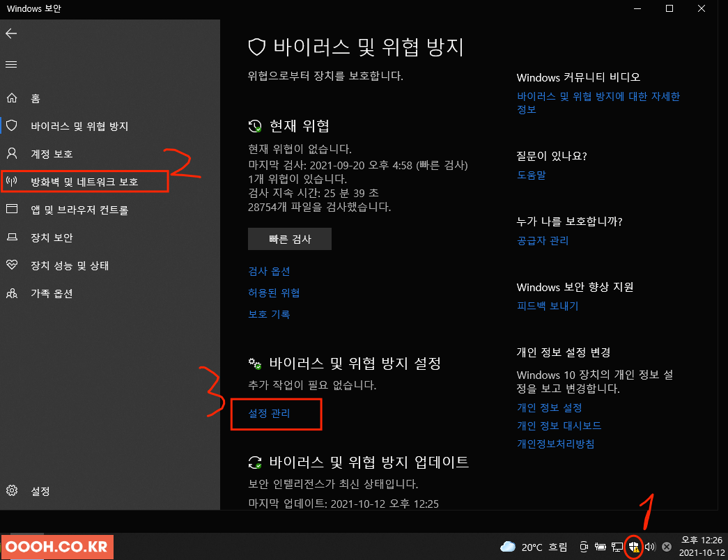Viewport: 728px width, 560px height.
Task: Click the person icon for 계정 보호
Action: point(12,154)
